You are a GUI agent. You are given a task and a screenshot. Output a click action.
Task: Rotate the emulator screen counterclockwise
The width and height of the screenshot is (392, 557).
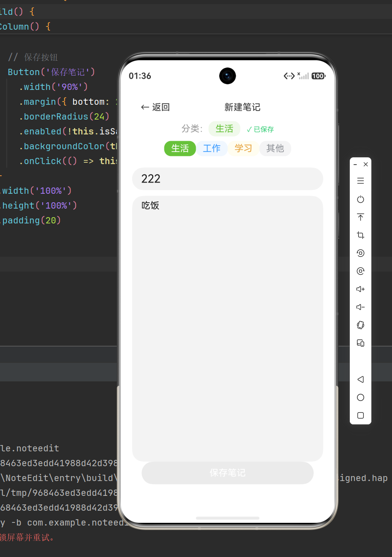[360, 253]
